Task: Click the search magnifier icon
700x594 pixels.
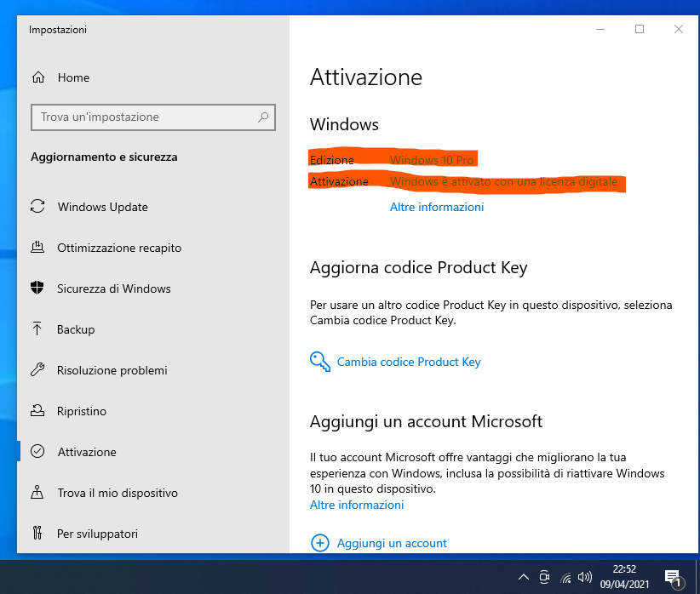Action: 263,117
